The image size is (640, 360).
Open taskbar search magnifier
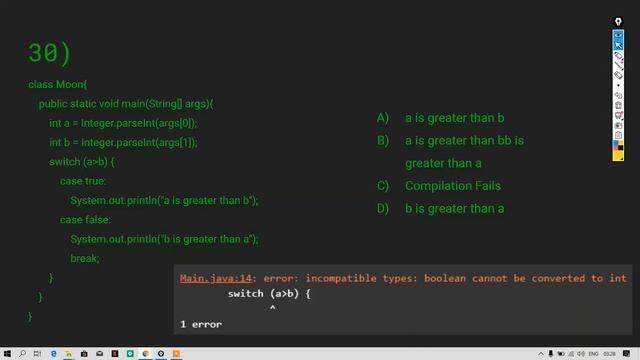pos(22,353)
